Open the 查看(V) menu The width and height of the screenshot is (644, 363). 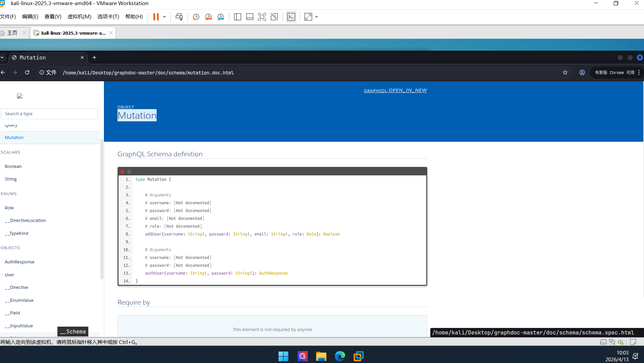click(53, 17)
